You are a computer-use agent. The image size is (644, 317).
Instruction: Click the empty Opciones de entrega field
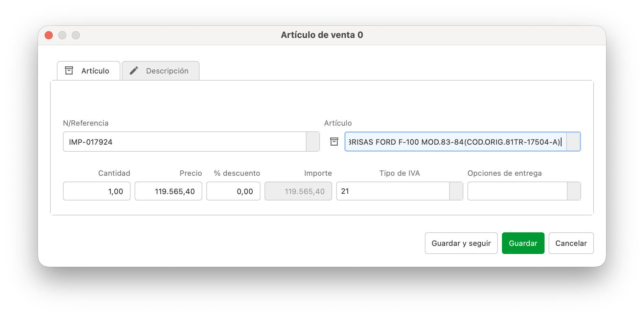[517, 191]
